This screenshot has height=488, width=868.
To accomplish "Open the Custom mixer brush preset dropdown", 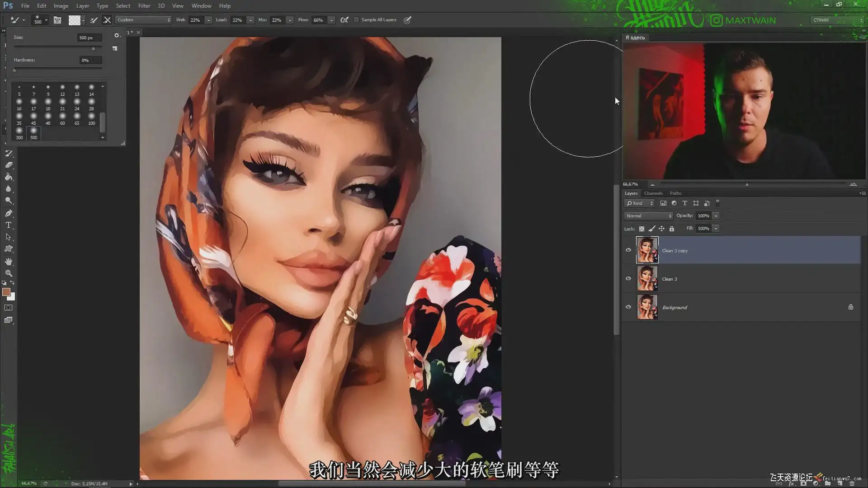I will 143,20.
